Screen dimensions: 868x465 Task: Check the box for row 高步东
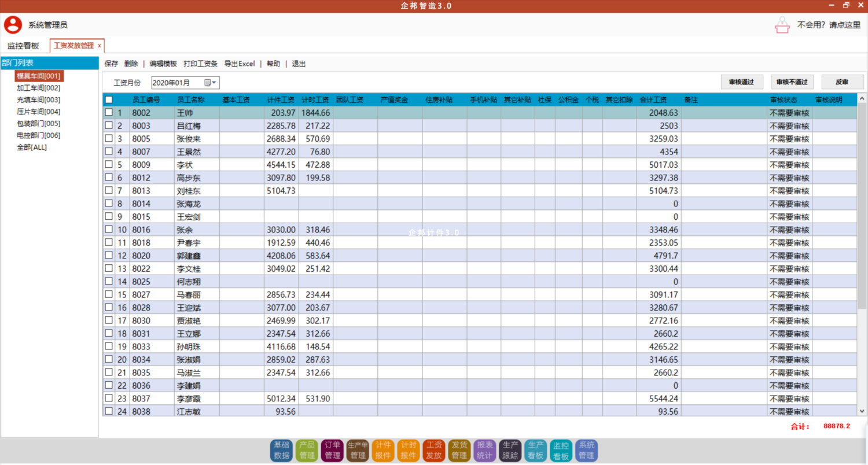coord(109,177)
